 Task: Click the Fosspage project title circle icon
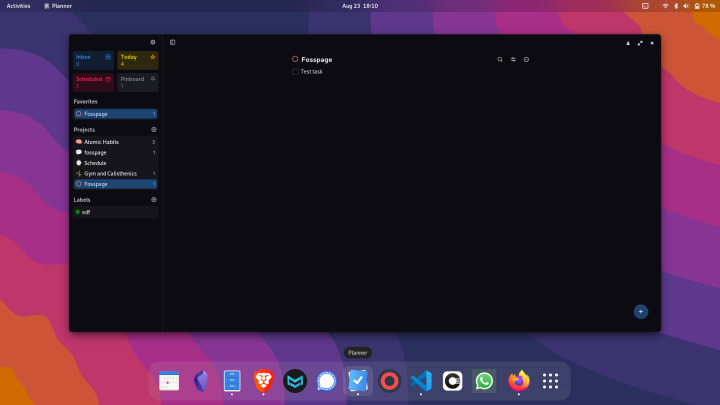coord(295,59)
